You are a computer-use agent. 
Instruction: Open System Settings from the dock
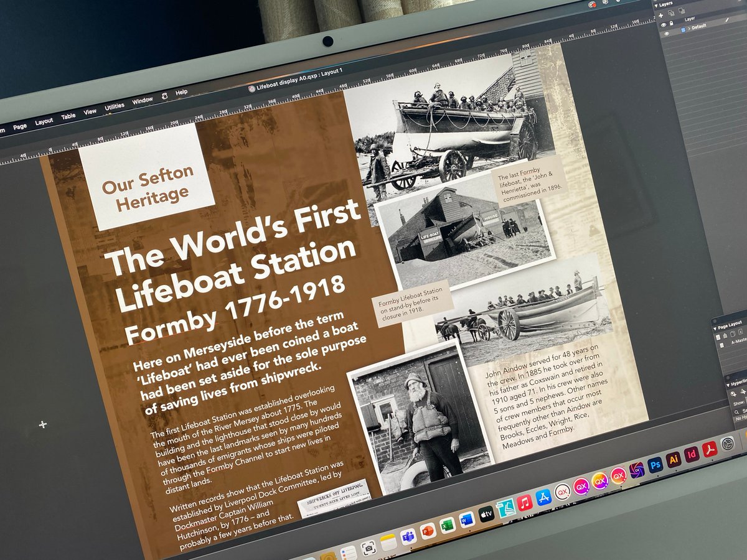tap(728, 444)
